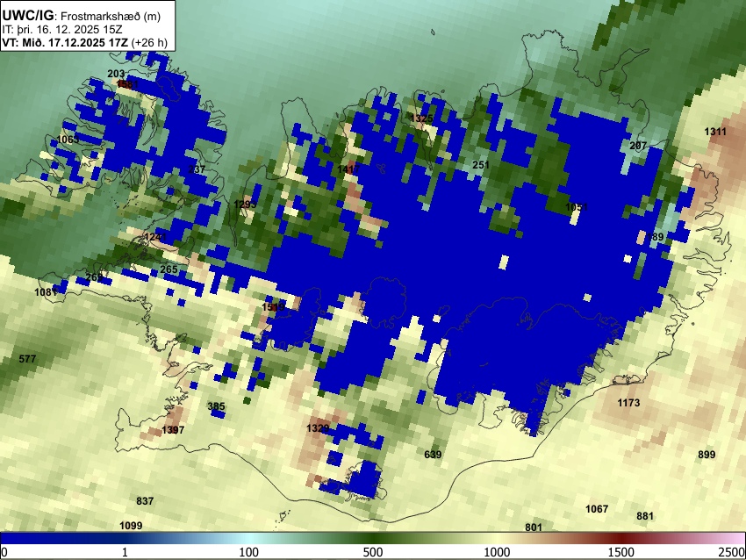
Task: Click map value 577 over the ocean
Action: click(27, 359)
